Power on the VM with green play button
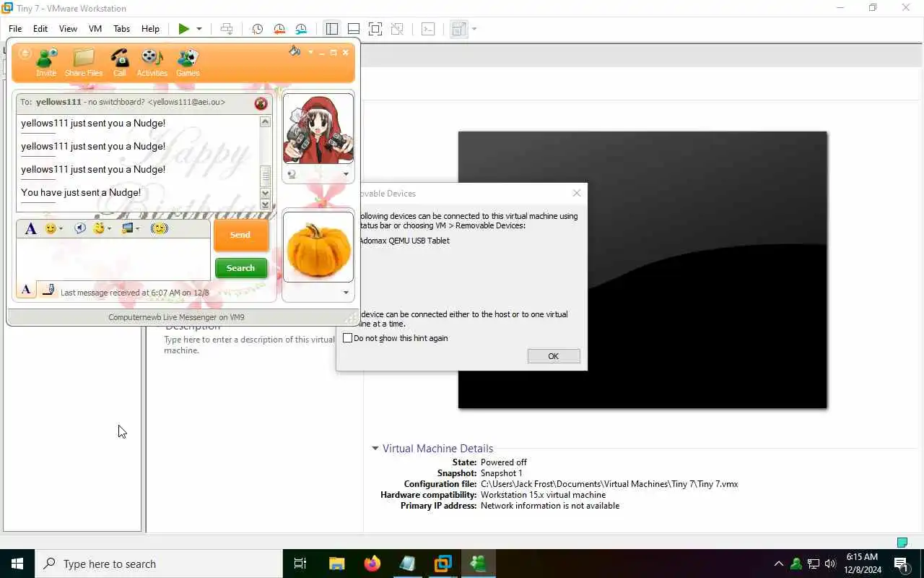The image size is (924, 578). tap(184, 29)
